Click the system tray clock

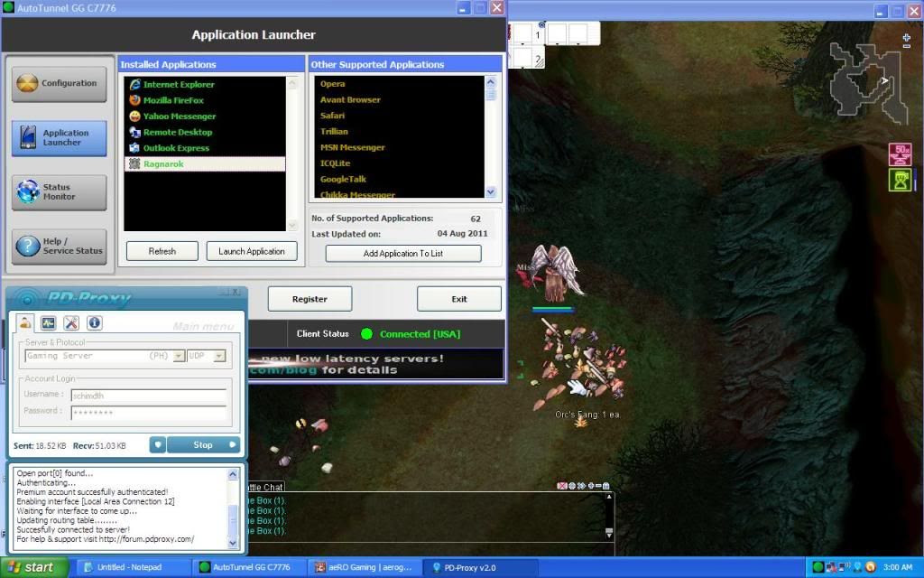(x=898, y=567)
